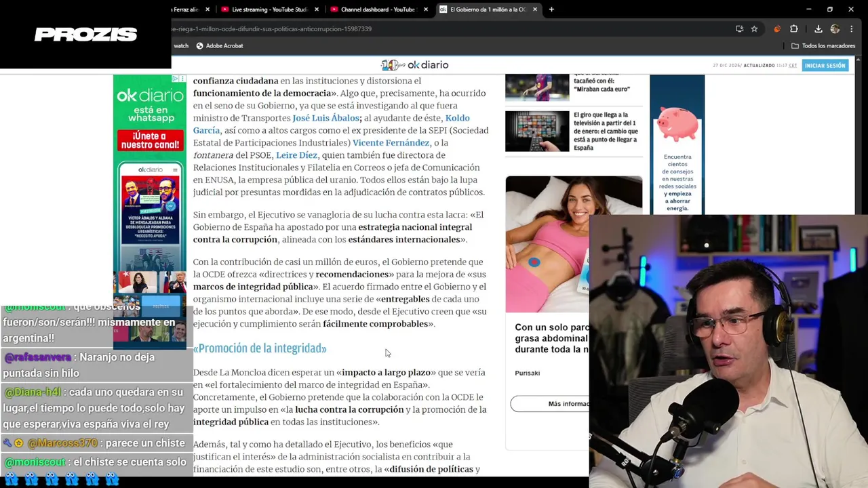Open the Vicente Fernández link
This screenshot has width=868, height=488.
click(x=391, y=143)
